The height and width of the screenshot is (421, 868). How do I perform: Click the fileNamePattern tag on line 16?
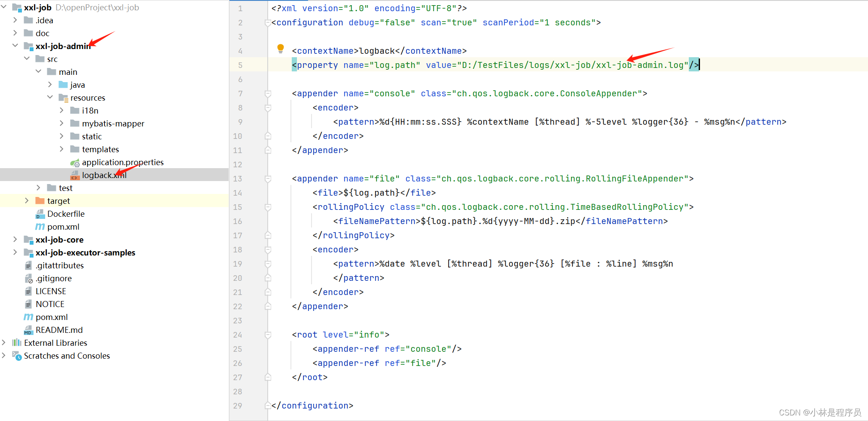click(501, 221)
